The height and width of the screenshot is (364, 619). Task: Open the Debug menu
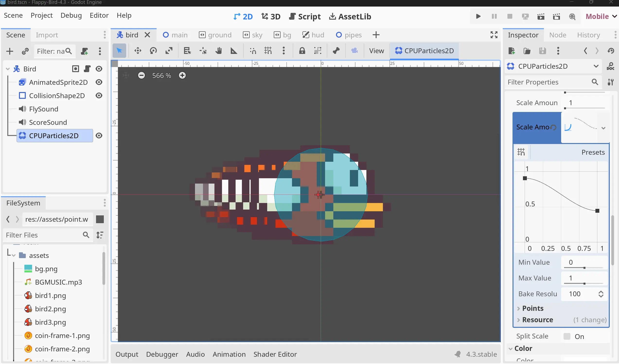(x=71, y=16)
